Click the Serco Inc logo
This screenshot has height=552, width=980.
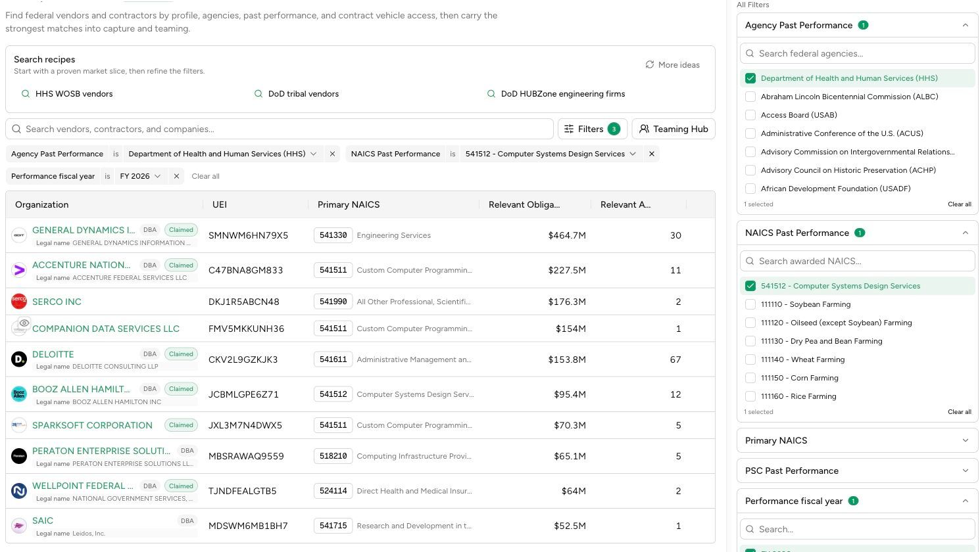pos(19,302)
